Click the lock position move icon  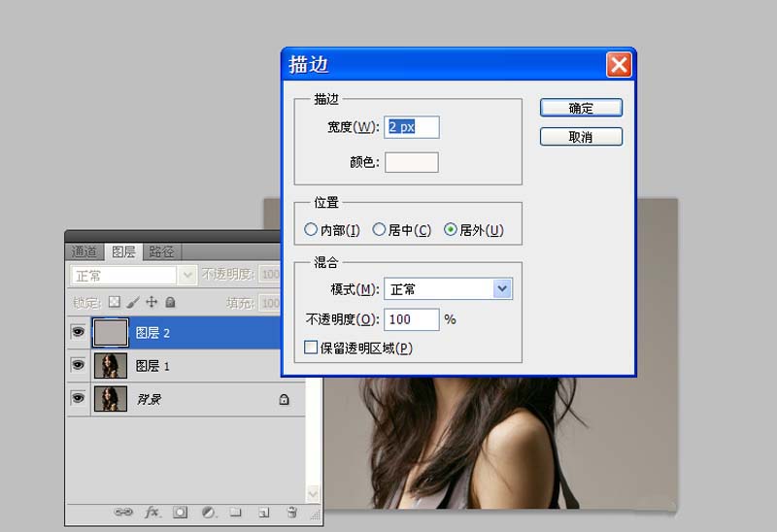(x=152, y=302)
